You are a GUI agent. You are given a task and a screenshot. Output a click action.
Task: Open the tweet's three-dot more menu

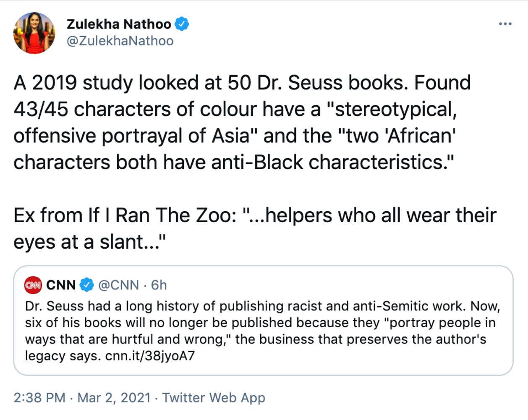[505, 24]
